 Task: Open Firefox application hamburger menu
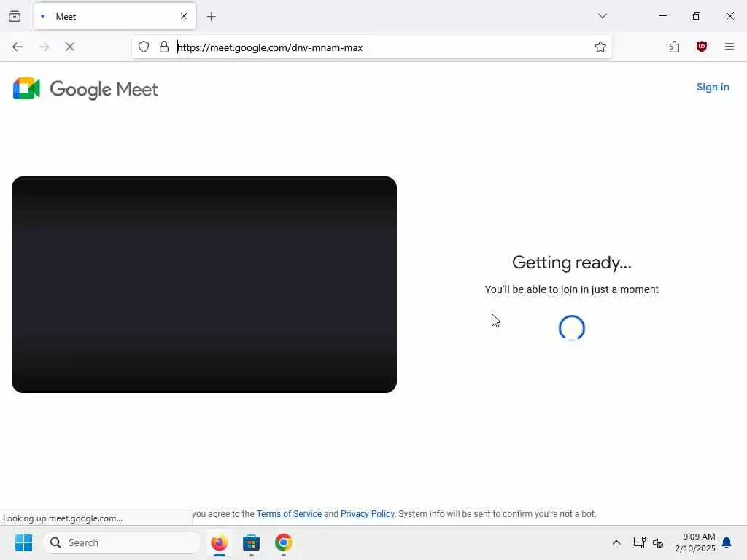coord(729,47)
